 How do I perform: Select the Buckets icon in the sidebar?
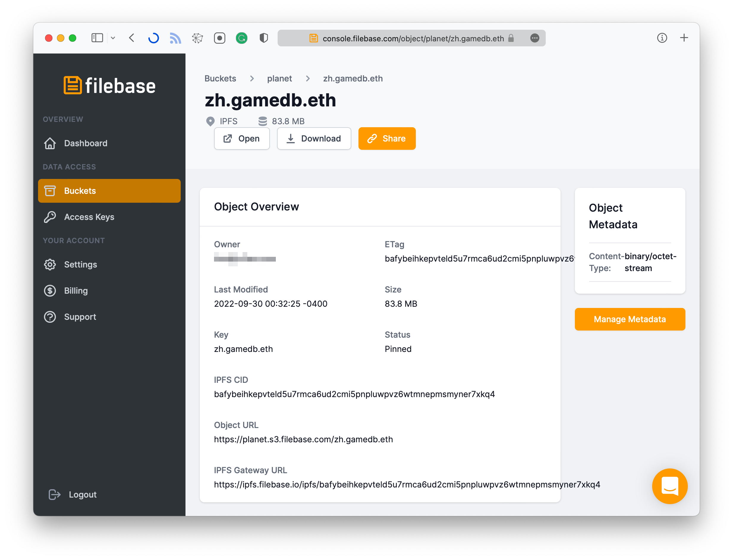coord(50,191)
